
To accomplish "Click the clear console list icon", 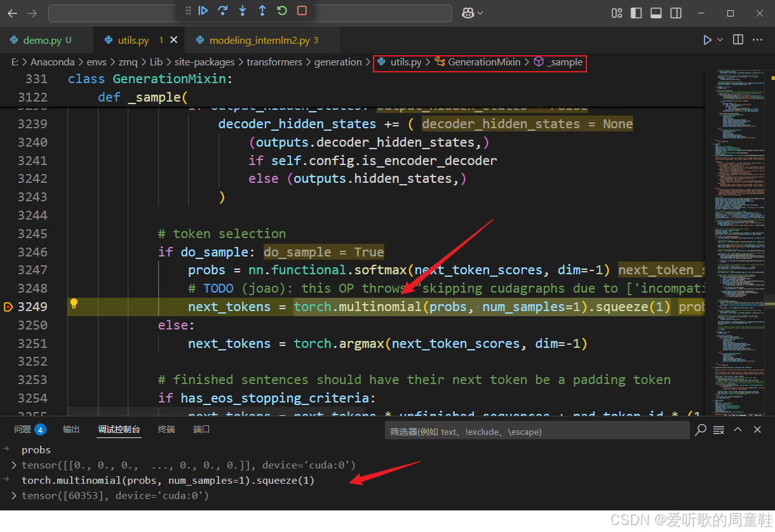I will [x=719, y=430].
